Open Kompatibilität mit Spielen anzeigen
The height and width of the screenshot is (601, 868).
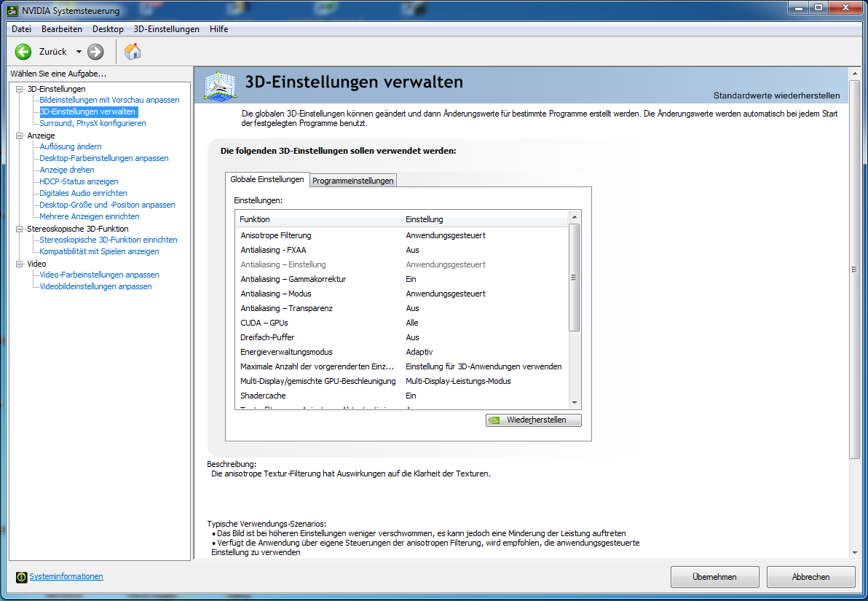point(99,251)
